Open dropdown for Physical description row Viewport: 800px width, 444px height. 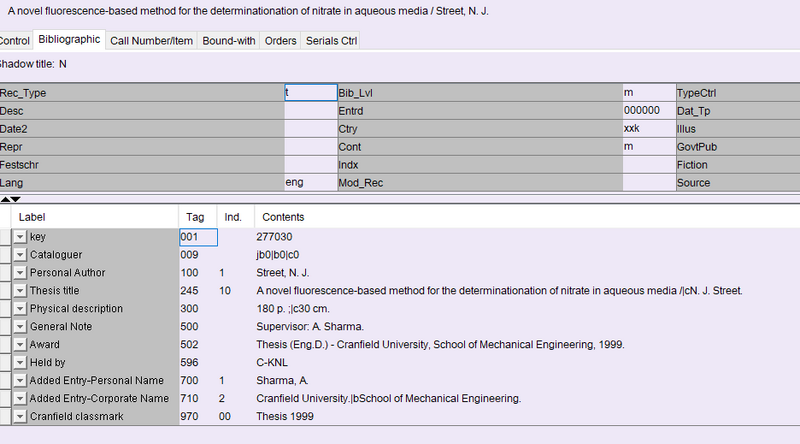pyautogui.click(x=19, y=309)
